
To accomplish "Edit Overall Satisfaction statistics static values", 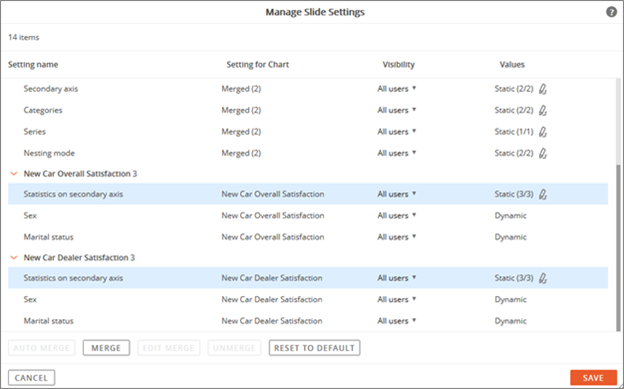I will click(543, 194).
